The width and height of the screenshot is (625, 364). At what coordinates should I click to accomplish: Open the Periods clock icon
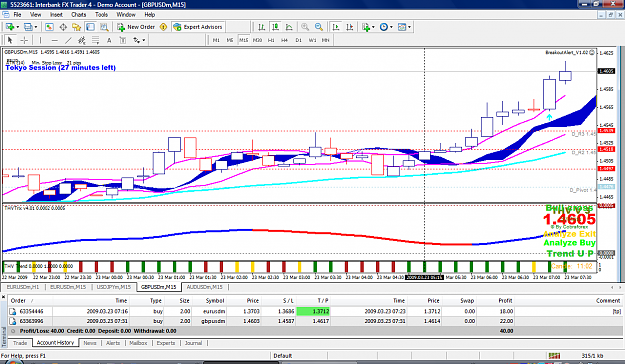[383, 27]
